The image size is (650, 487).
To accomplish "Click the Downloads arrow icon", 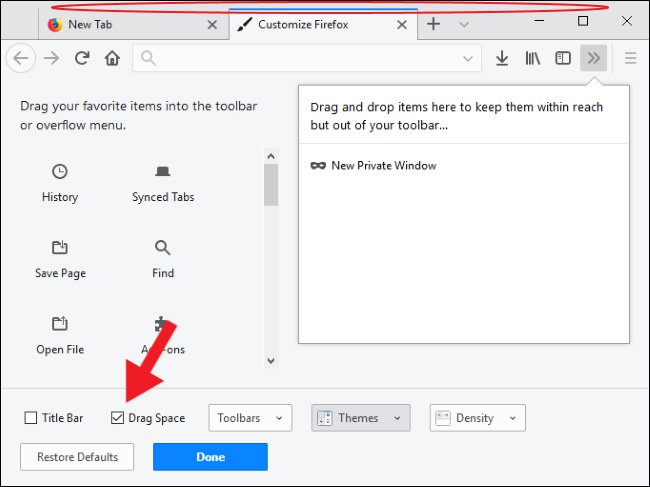I will click(502, 58).
